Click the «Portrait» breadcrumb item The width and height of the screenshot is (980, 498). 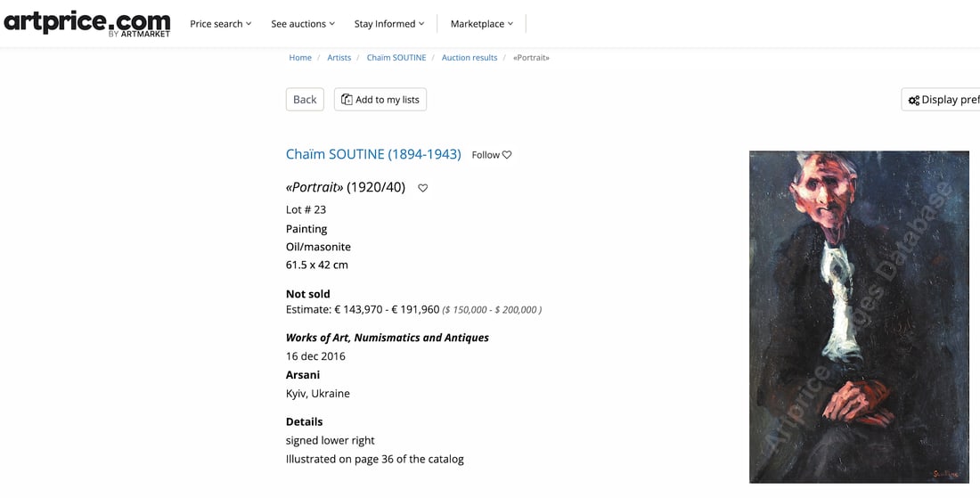click(x=531, y=58)
